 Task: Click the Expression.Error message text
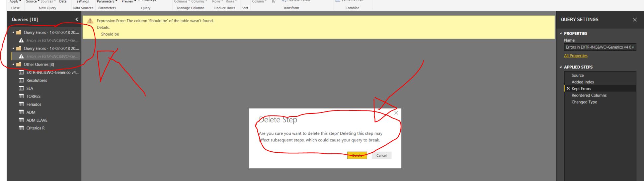pos(155,21)
